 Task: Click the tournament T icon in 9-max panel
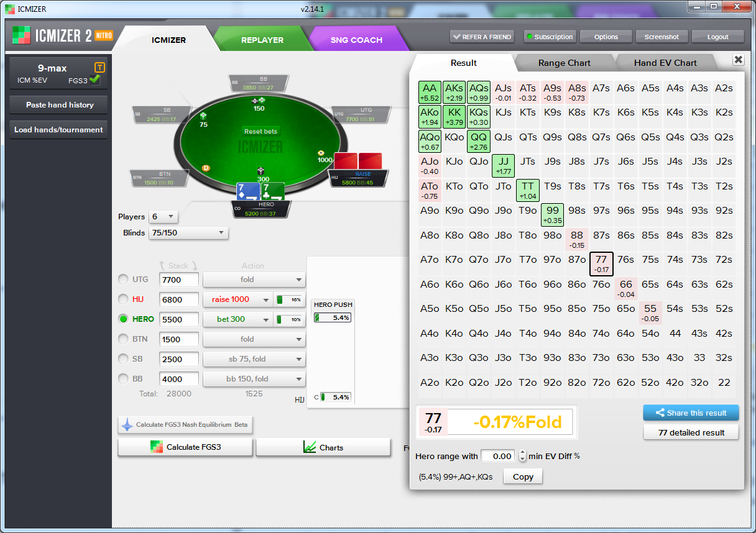[x=99, y=68]
